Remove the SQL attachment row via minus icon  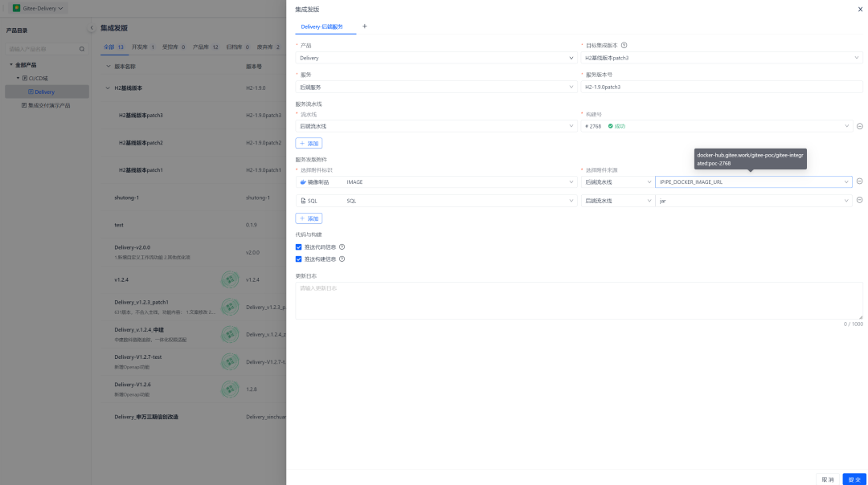(x=859, y=200)
